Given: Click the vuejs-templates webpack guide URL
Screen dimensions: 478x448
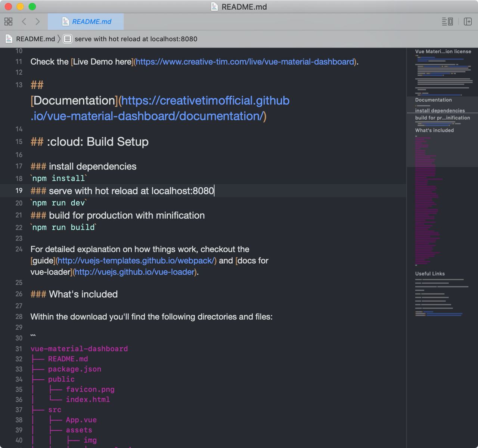Looking at the screenshot, I should pyautogui.click(x=136, y=261).
